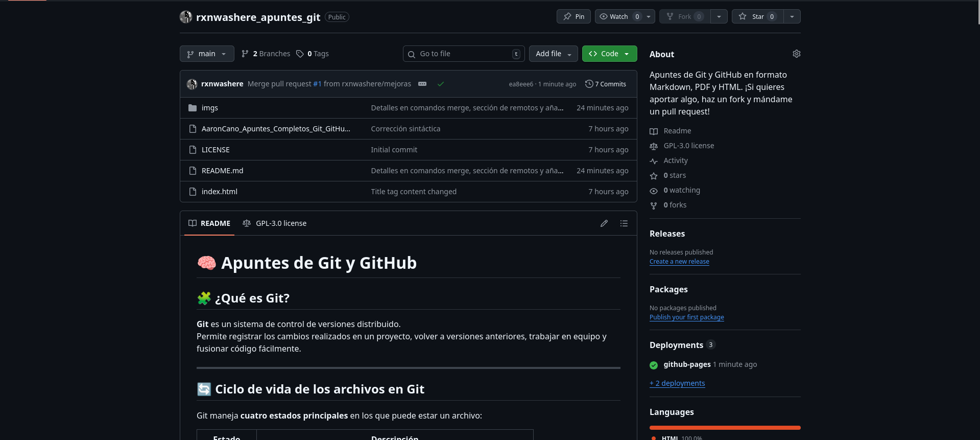980x440 pixels.
Task: Open the main branch selector
Action: [207, 54]
